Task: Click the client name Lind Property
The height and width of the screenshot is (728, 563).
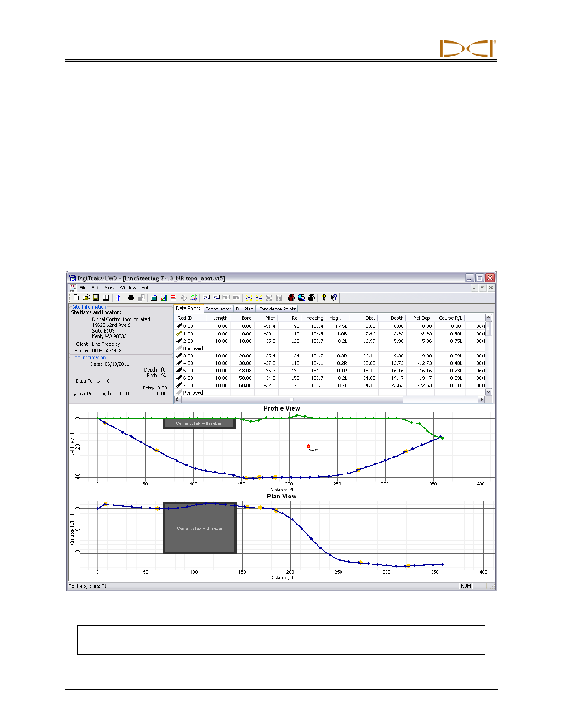Action: [106, 344]
